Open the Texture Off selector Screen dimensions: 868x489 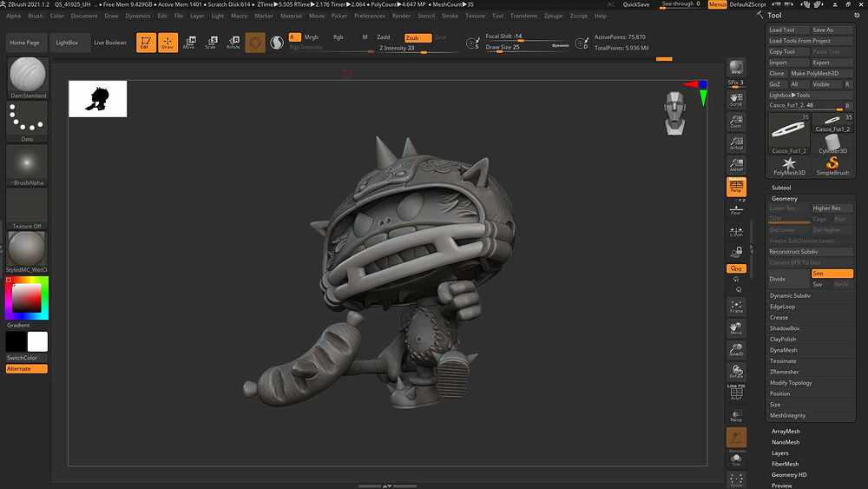click(x=27, y=208)
